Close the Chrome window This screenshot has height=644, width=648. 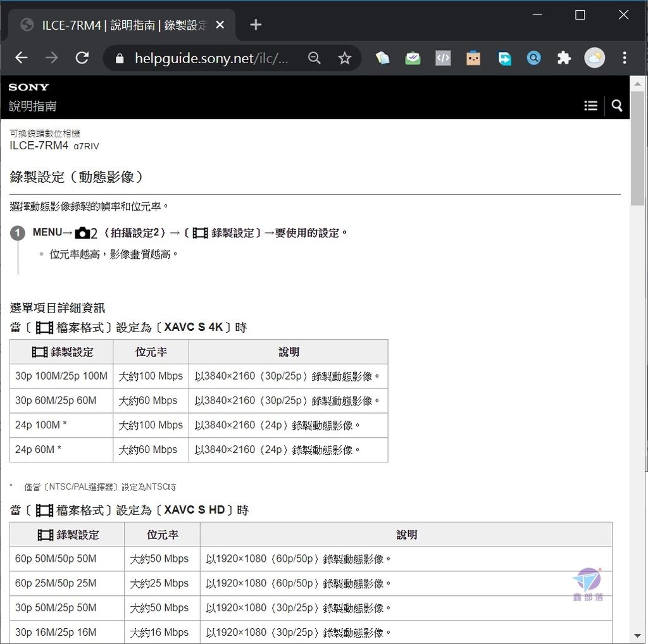pos(623,15)
